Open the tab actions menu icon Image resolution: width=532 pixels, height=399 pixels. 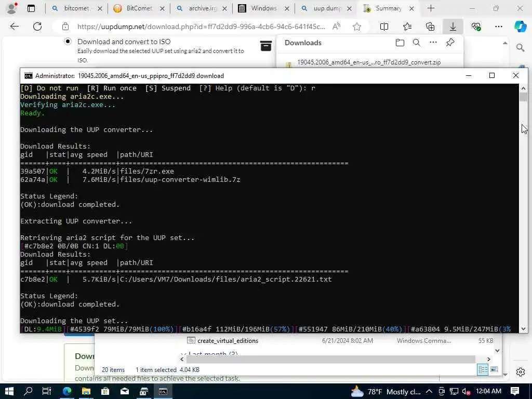[31, 8]
